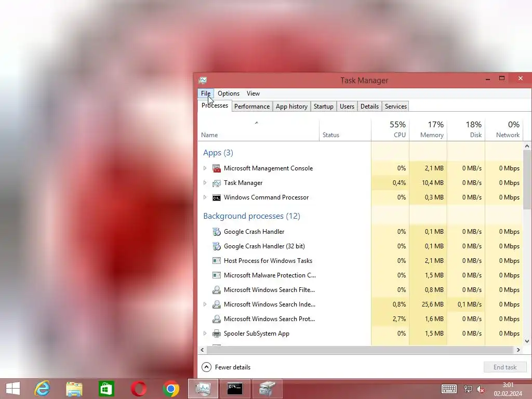The image size is (532, 399).
Task: Switch to the Services tab
Action: point(395,107)
